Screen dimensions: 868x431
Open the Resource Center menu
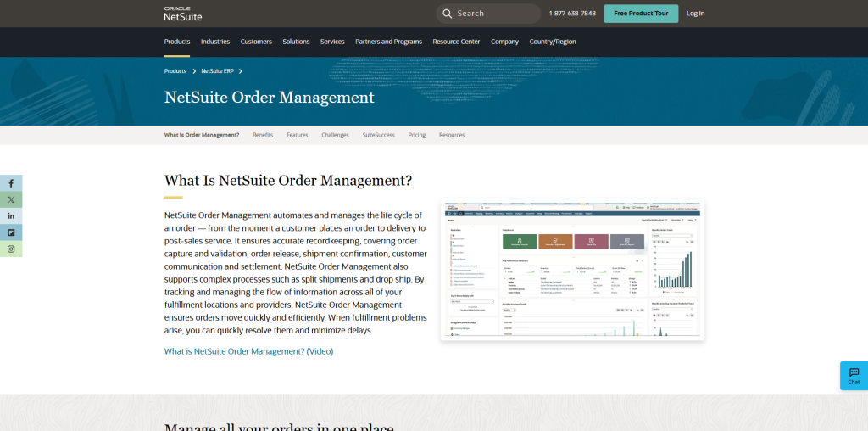(456, 42)
